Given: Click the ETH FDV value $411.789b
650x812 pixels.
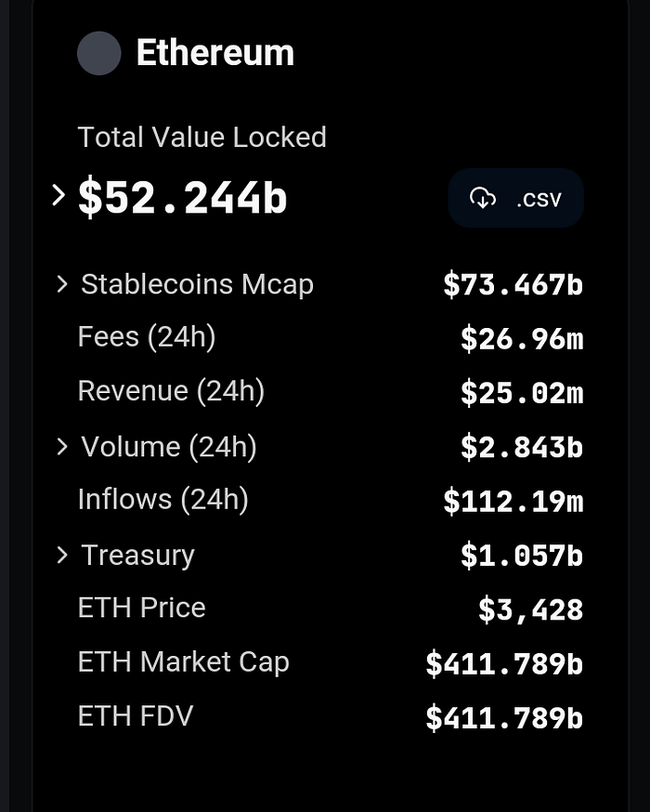Looking at the screenshot, I should pos(504,717).
